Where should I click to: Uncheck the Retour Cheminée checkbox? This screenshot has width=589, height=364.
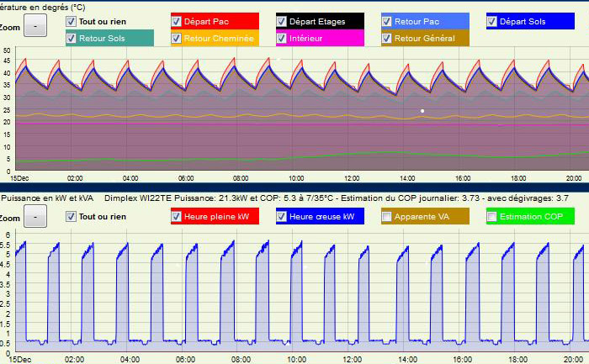pos(176,38)
